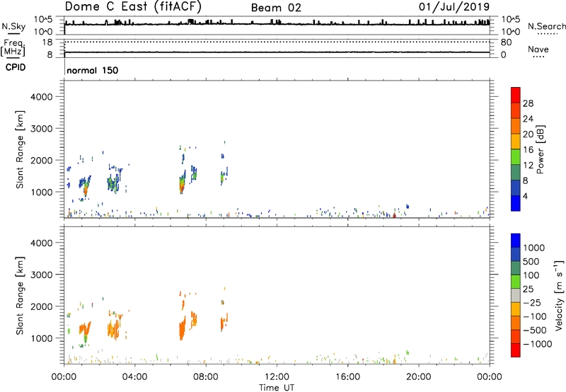Click "10^0" right of noise panel
The image size is (566, 392).
(x=510, y=32)
